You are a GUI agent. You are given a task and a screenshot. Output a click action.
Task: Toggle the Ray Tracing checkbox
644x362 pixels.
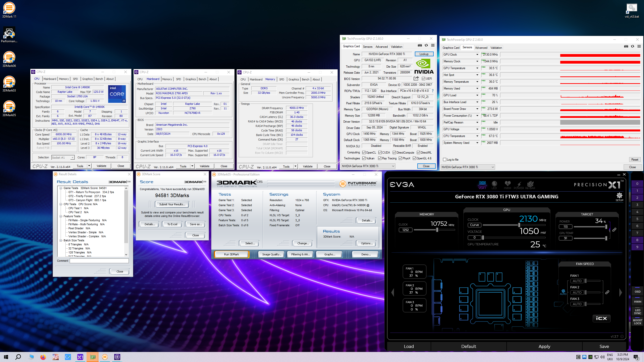380,158
